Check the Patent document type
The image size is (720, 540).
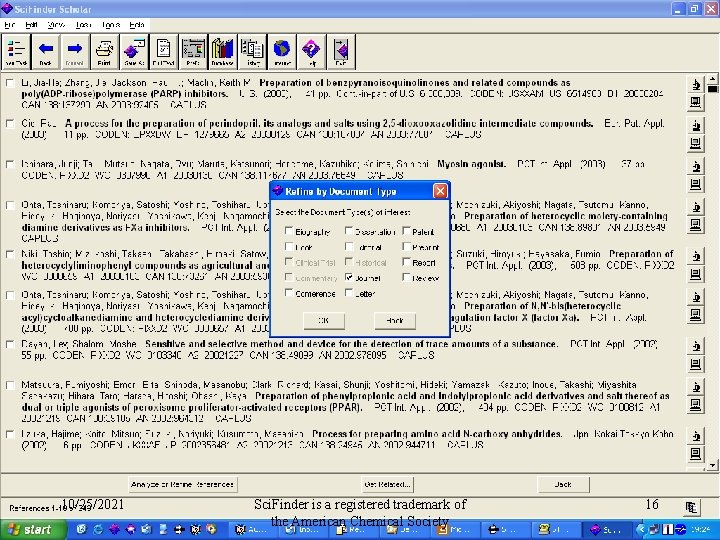coord(406,231)
